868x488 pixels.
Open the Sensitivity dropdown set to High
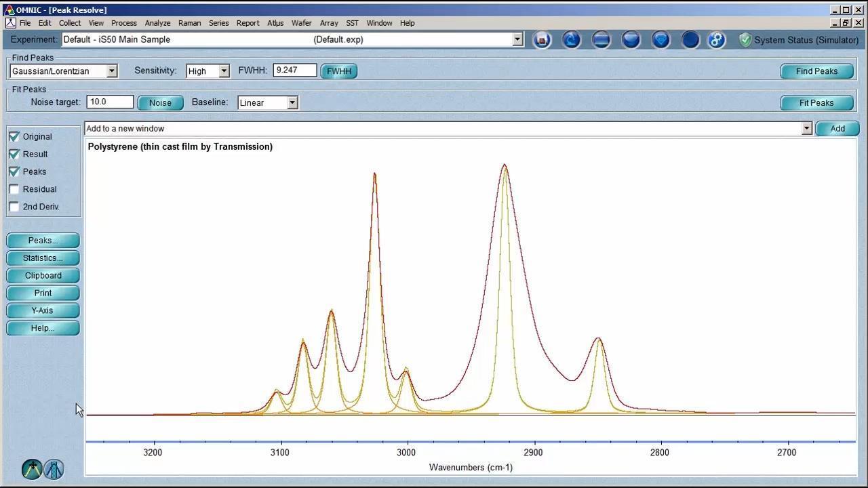224,71
